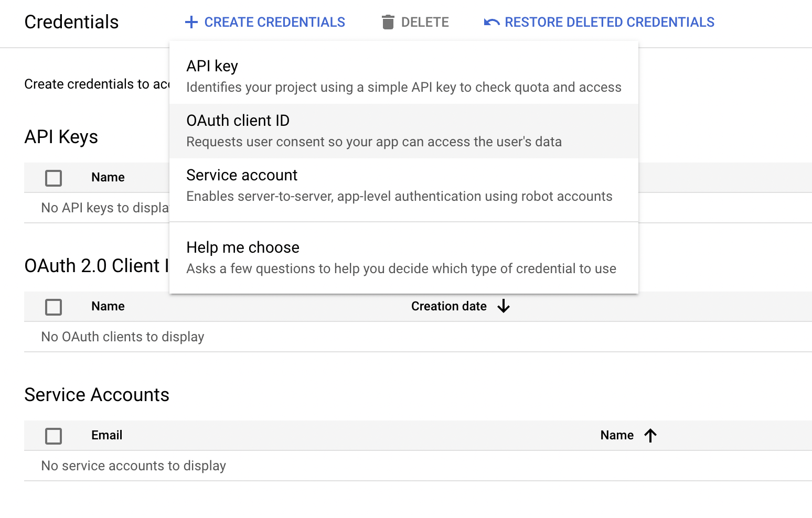Check the select-all checkbox in Service Accounts table
This screenshot has width=812, height=518.
[54, 436]
